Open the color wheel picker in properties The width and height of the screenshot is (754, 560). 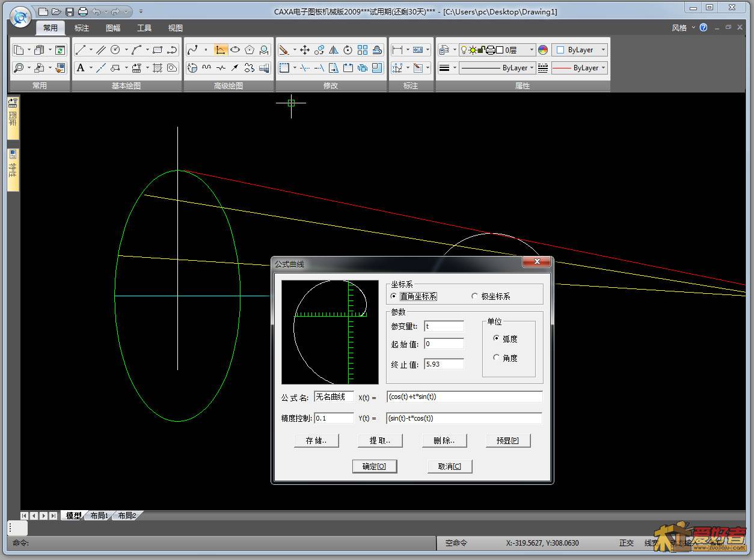point(543,50)
